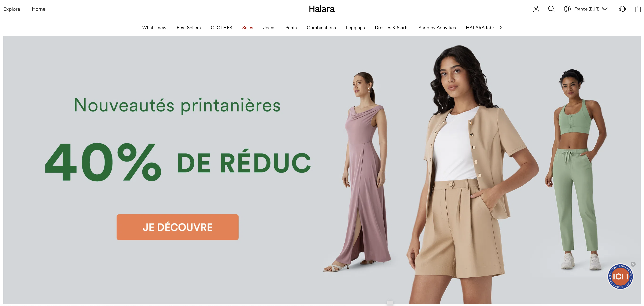Open the Sales menu item
This screenshot has height=306, width=644.
(248, 28)
